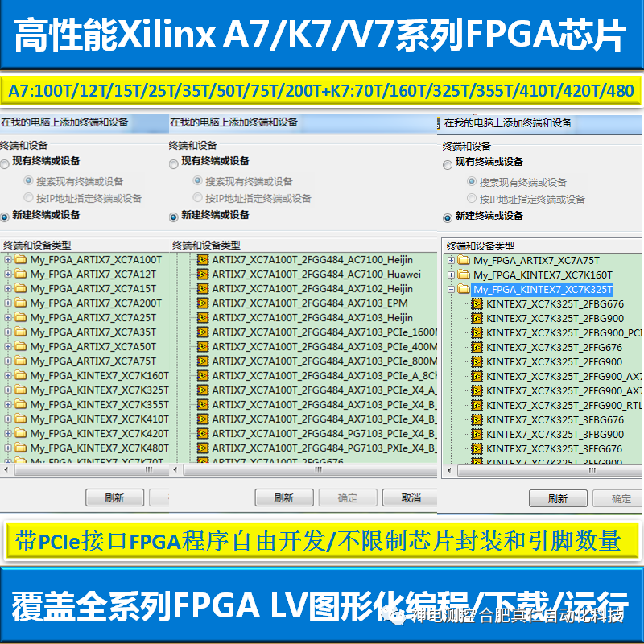The height and width of the screenshot is (644, 644).
Task: Click scroll-left arrow in right dialog list
Action: [449, 470]
